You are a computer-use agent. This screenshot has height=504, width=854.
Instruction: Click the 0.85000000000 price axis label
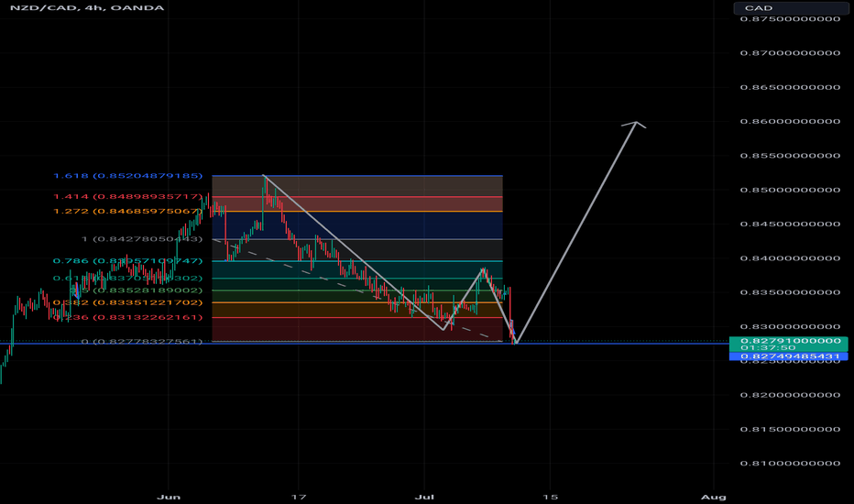coord(790,191)
